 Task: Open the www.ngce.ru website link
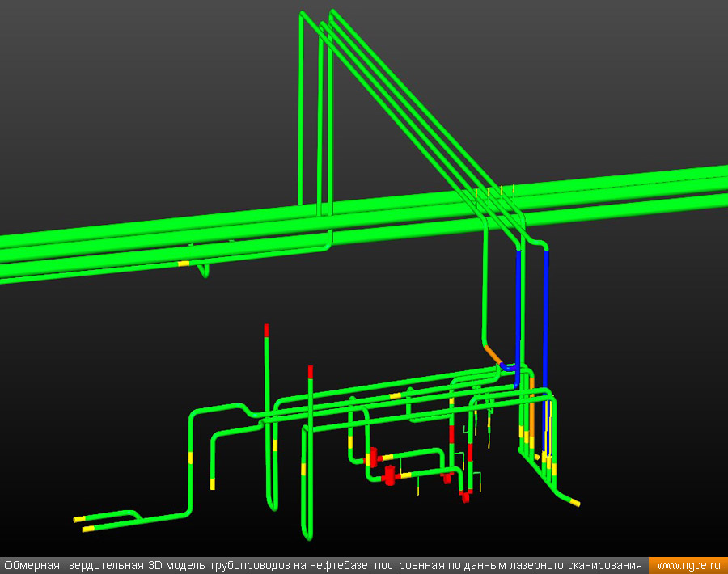click(688, 565)
